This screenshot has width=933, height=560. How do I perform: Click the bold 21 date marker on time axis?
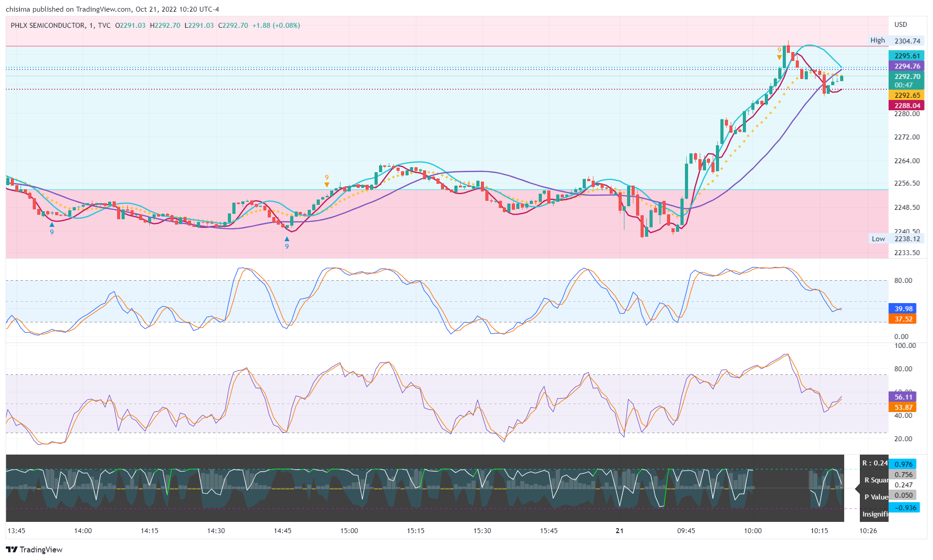pos(619,530)
